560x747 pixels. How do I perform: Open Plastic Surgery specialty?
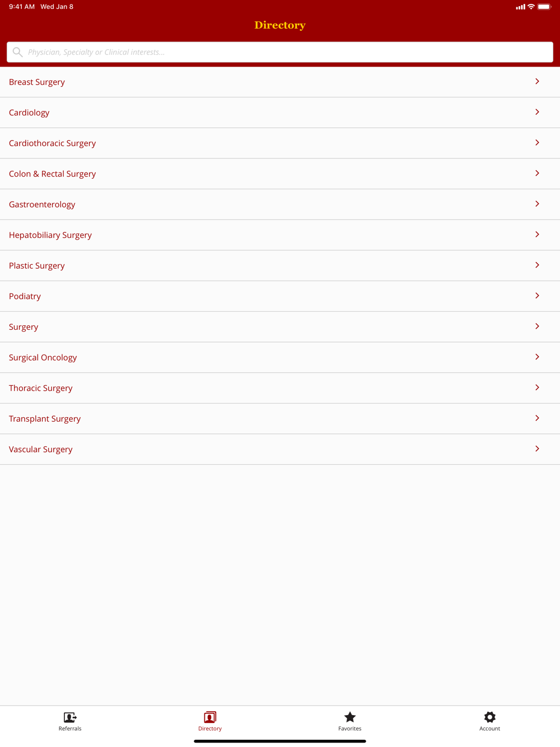(280, 265)
